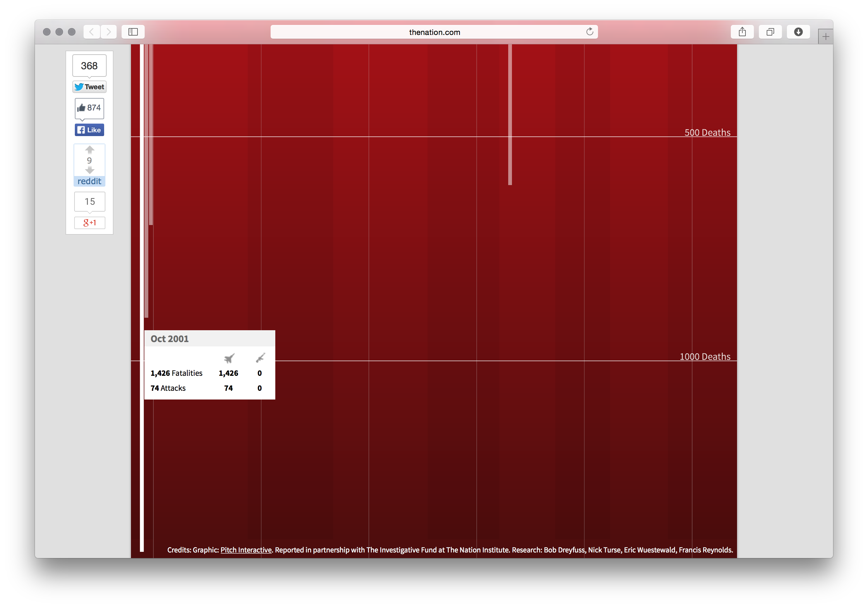
Task: Click the reddit link below the vote arrows
Action: coord(89,181)
